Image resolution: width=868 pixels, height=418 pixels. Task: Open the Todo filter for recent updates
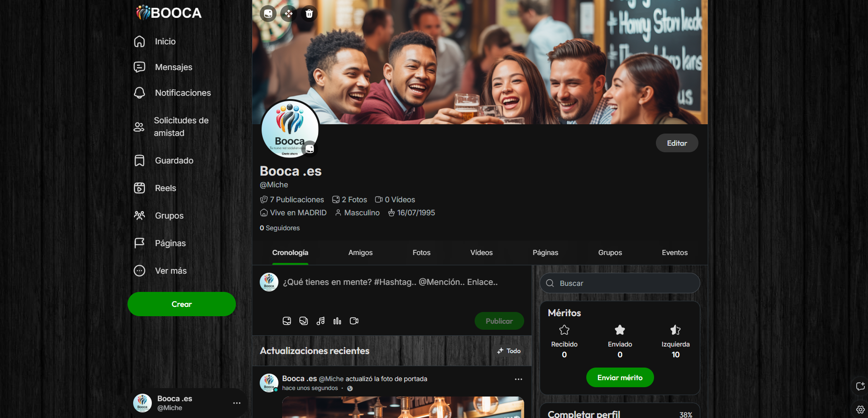tap(509, 351)
